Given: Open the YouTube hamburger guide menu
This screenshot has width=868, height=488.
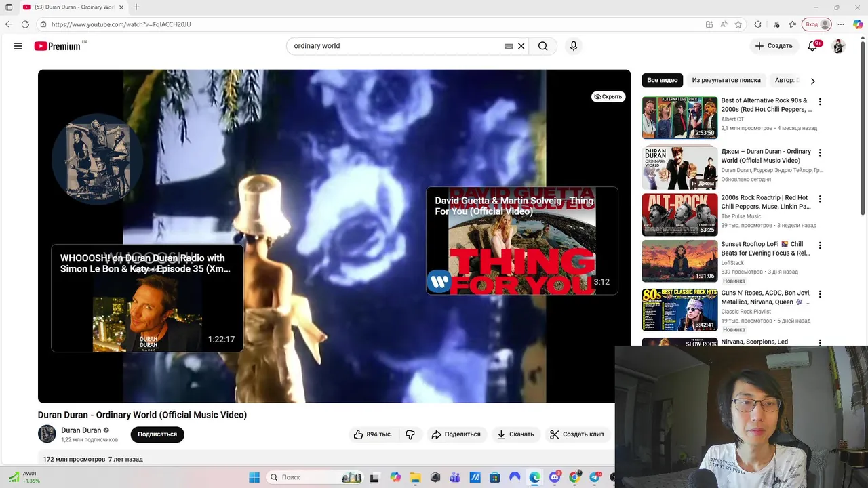Looking at the screenshot, I should [18, 46].
